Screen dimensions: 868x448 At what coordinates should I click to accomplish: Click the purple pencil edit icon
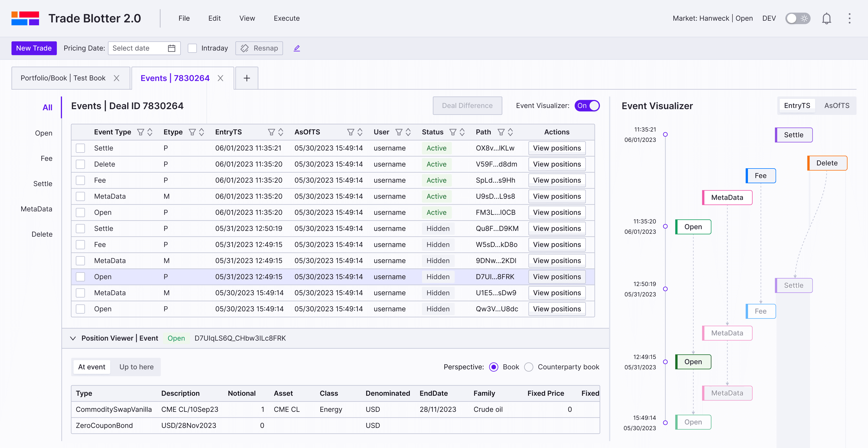click(297, 48)
